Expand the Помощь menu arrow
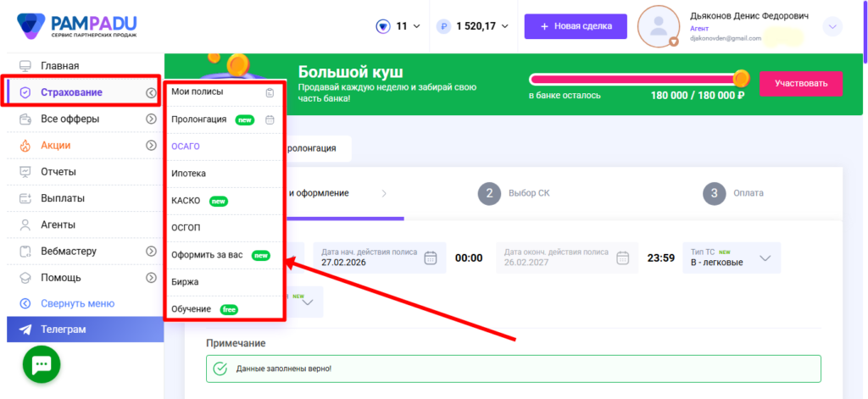868x399 pixels. (151, 277)
